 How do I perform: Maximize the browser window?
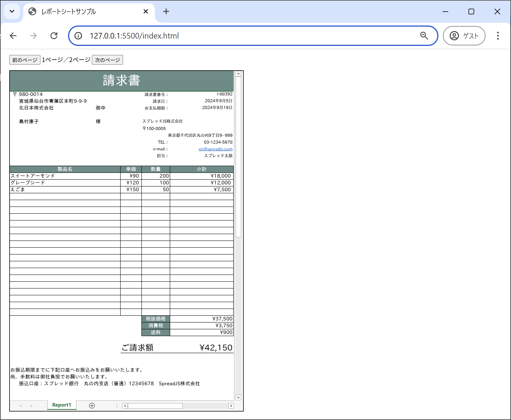point(471,11)
